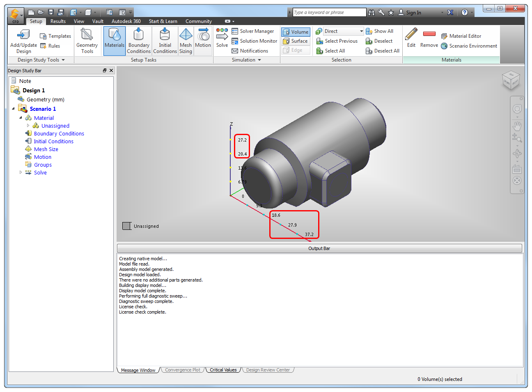532x392 pixels.
Task: Open the Start & Learn tab
Action: pos(163,21)
